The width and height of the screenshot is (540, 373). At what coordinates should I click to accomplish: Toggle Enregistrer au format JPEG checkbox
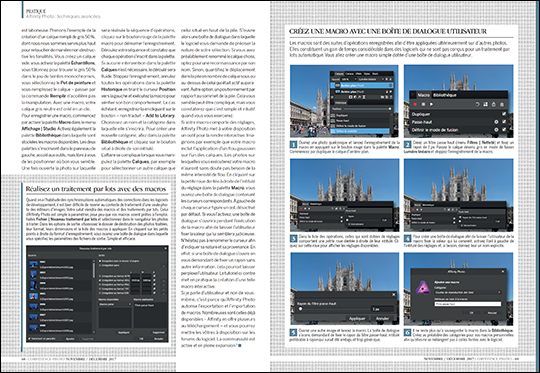pyautogui.click(x=100, y=280)
